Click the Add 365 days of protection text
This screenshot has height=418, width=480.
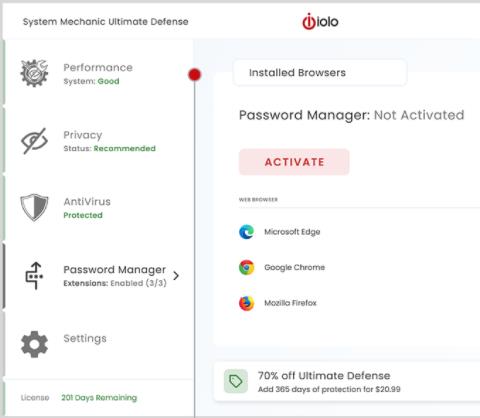pyautogui.click(x=329, y=389)
